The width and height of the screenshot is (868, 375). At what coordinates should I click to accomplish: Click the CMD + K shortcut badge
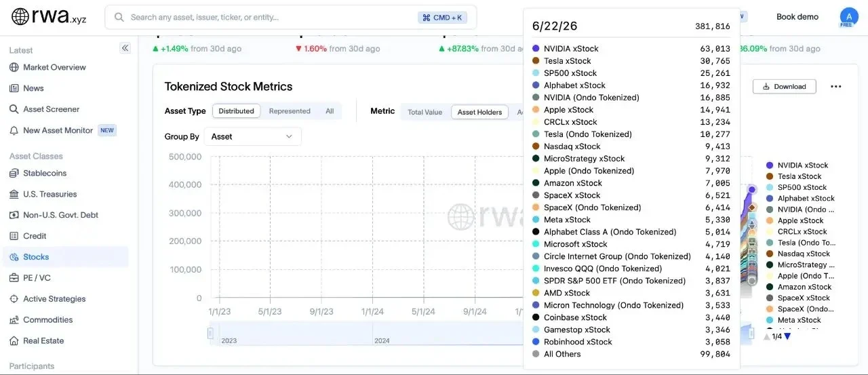click(x=442, y=18)
